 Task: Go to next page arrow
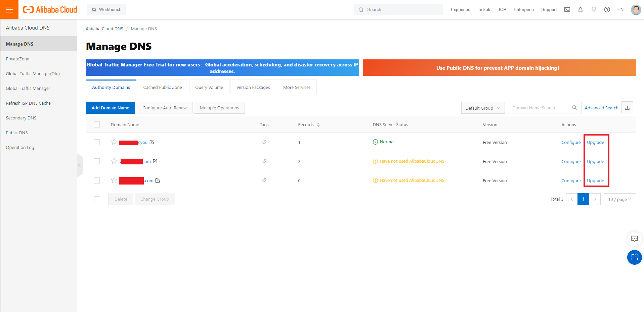[x=595, y=199]
